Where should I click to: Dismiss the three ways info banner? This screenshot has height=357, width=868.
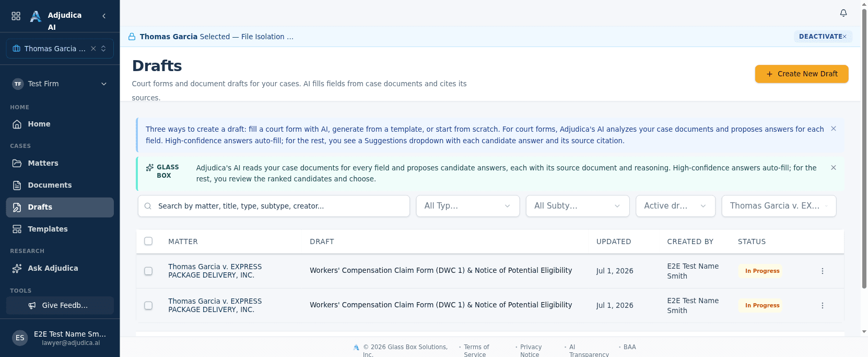pos(834,129)
